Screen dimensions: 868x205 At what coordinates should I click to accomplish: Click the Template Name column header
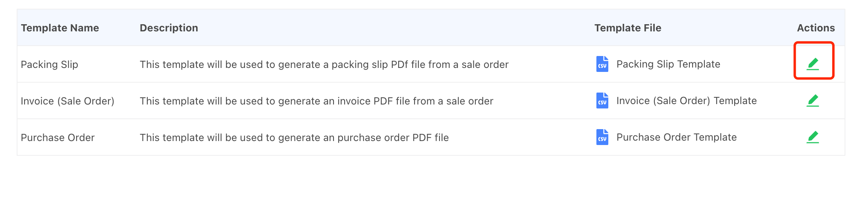click(60, 28)
